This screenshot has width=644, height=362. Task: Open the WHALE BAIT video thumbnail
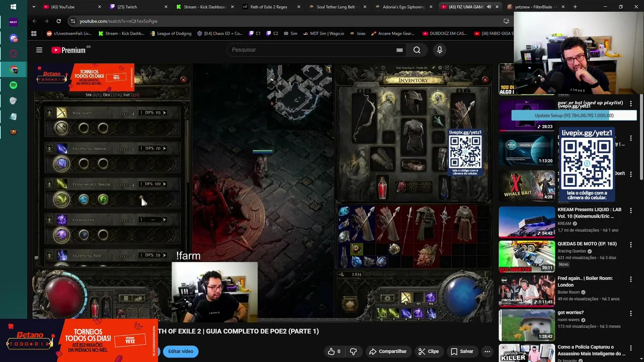[527, 186]
